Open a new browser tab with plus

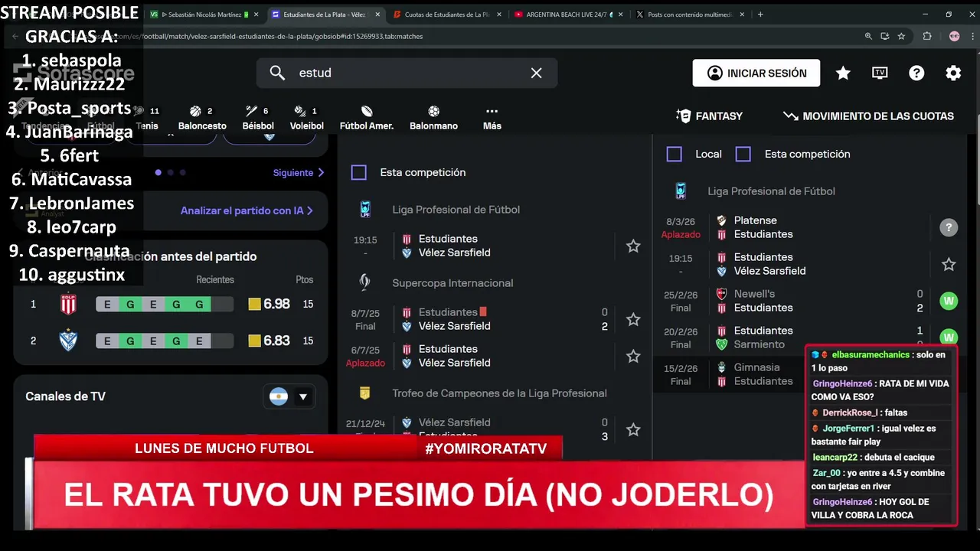[x=759, y=15]
